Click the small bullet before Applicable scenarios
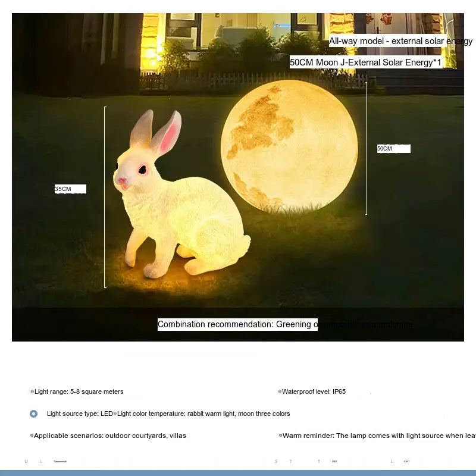This screenshot has height=476, width=476. click(x=32, y=436)
